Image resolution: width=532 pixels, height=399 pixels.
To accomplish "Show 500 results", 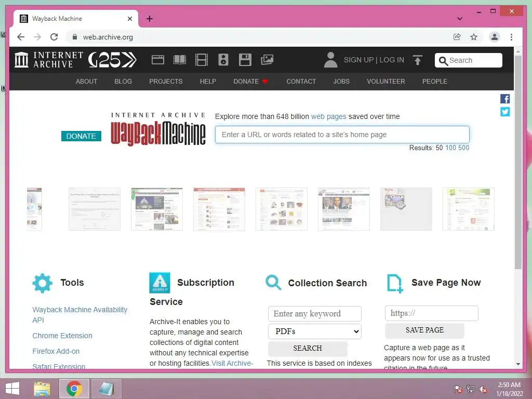I will tap(464, 148).
